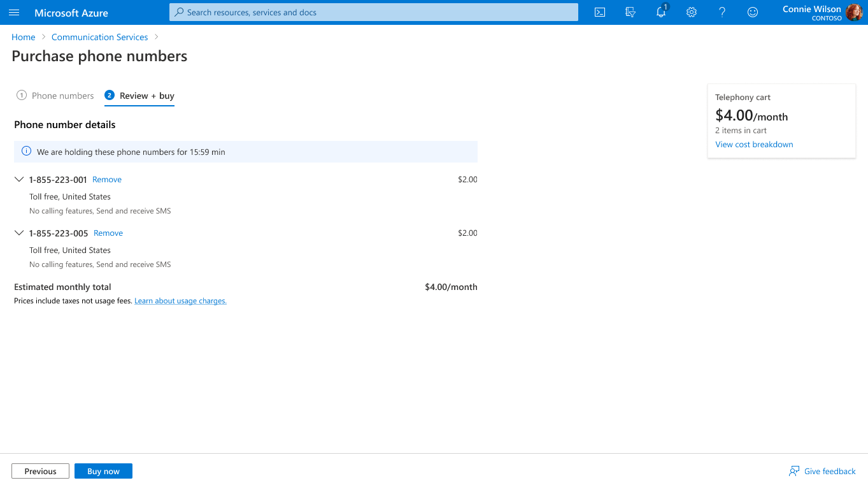Viewport: 868px width, 485px height.
Task: Select the Review + buy step
Action: pos(140,96)
